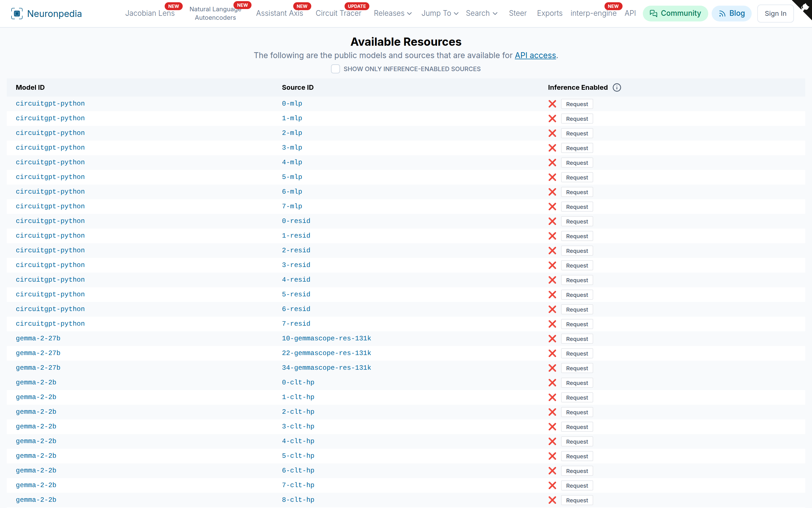Open Jacobian Lens in the nav bar
This screenshot has height=508, width=812.
pyautogui.click(x=150, y=13)
